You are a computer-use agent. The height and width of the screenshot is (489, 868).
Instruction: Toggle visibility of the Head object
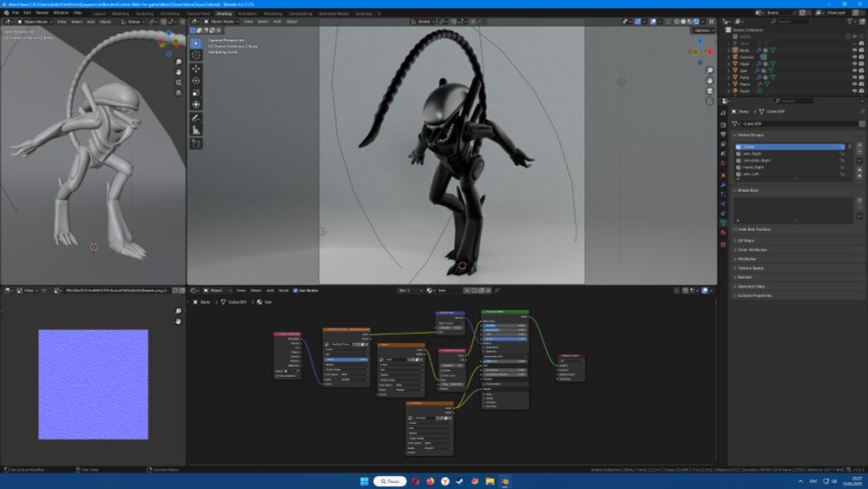click(x=854, y=63)
